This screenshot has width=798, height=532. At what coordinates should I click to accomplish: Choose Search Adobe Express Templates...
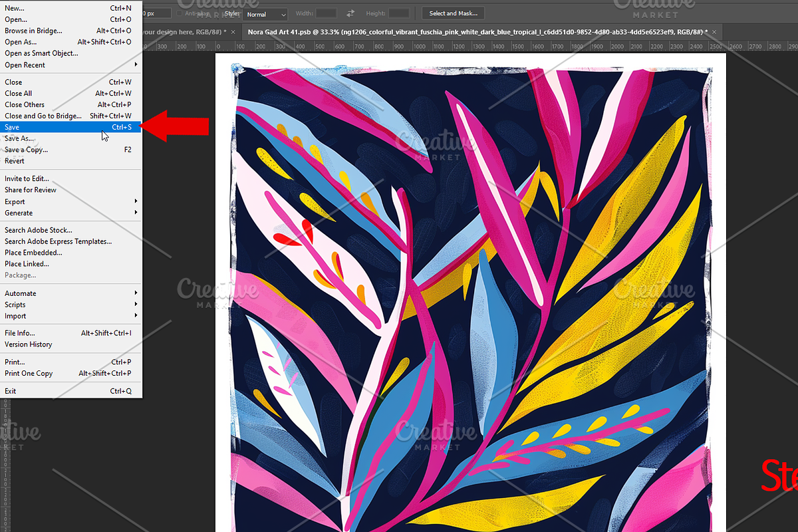(x=70, y=241)
